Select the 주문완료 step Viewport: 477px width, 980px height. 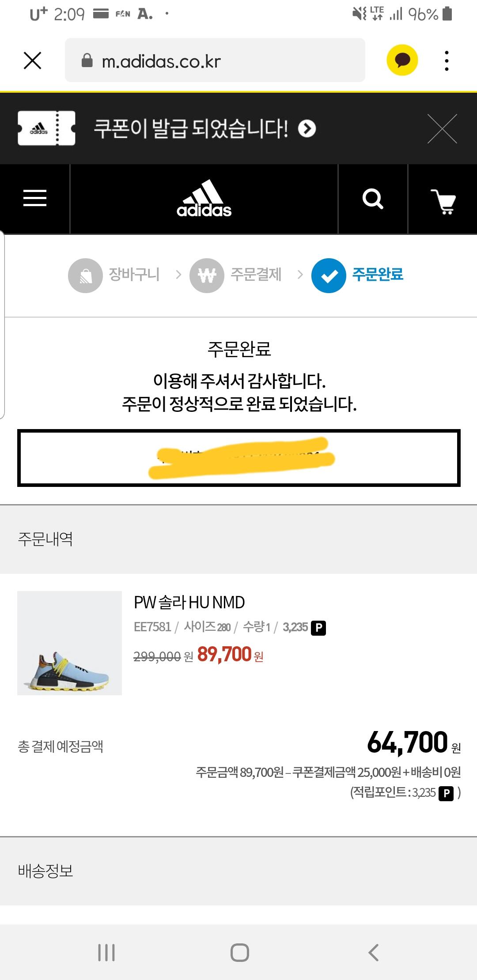click(358, 275)
